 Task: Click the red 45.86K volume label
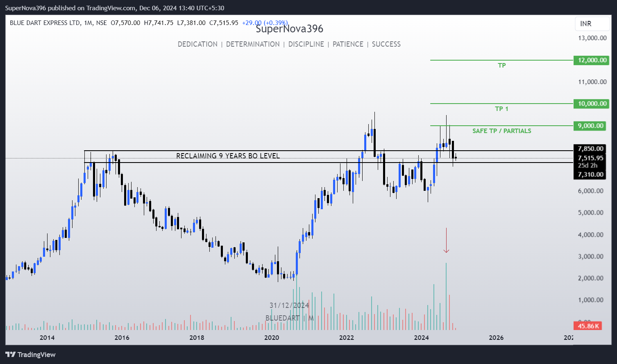coord(588,326)
